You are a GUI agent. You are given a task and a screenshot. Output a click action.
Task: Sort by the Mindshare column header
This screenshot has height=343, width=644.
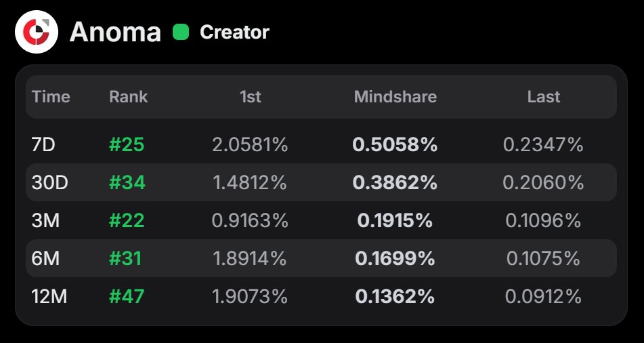(395, 97)
